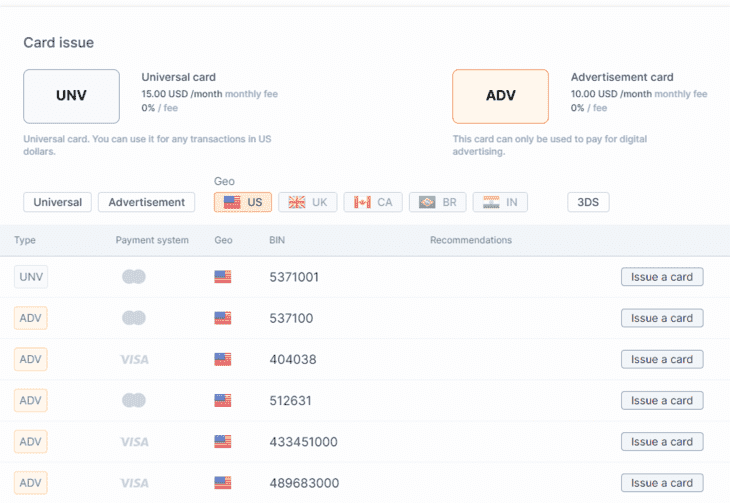Toggle the Advertisement type filter
Image resolution: width=730 pixels, height=503 pixels.
146,202
